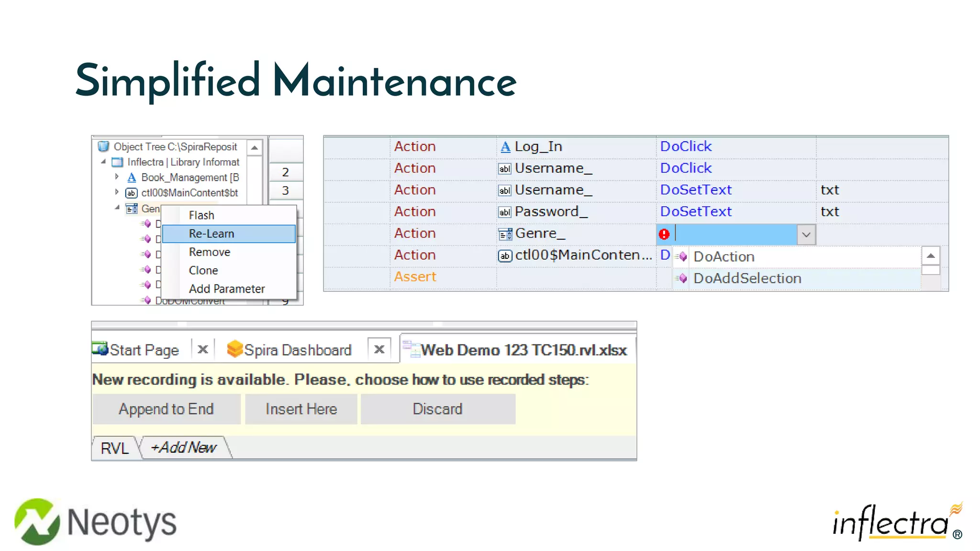Click txt parameter in Password_ row
The width and height of the screenshot is (980, 551).
point(830,212)
